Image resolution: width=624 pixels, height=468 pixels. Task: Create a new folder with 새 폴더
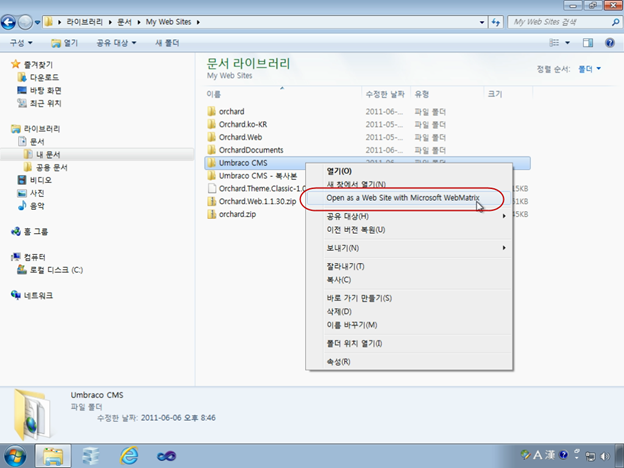click(x=167, y=43)
